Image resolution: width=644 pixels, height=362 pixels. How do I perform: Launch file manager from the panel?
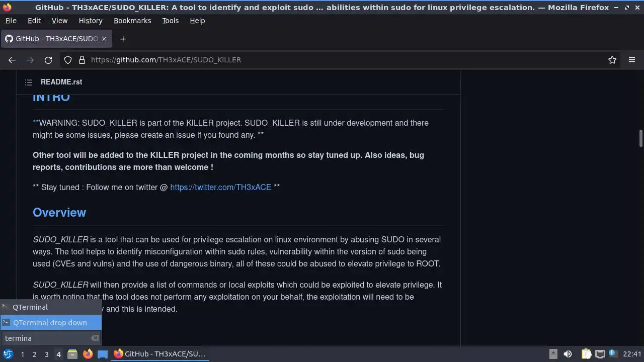72,354
